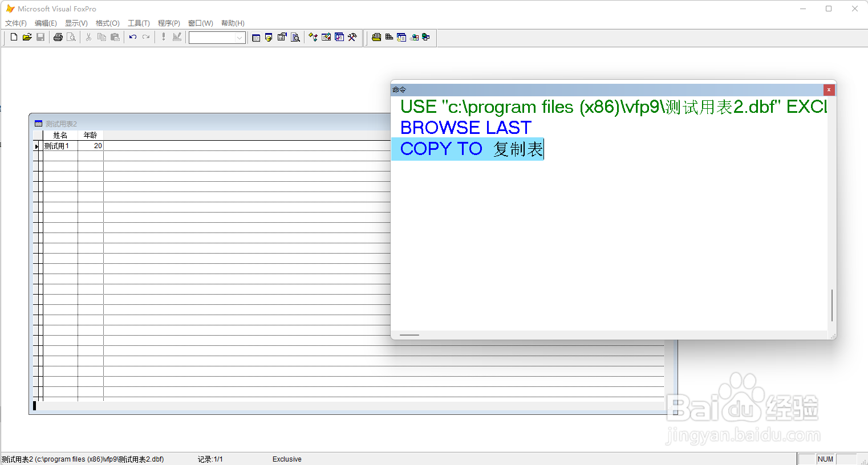Click the NUM indicator in status bar
This screenshot has width=868, height=465.
(825, 459)
